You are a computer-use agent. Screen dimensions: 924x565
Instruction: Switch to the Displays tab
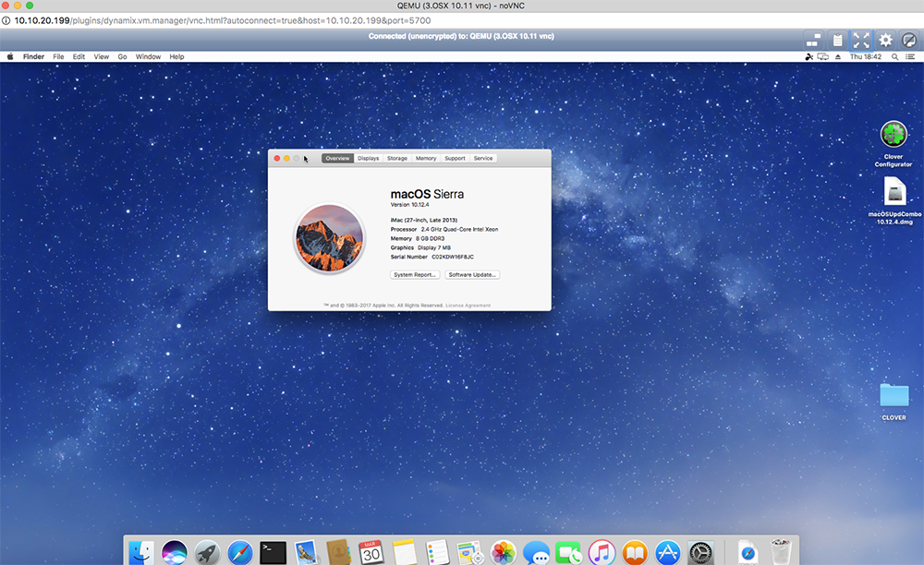369,158
